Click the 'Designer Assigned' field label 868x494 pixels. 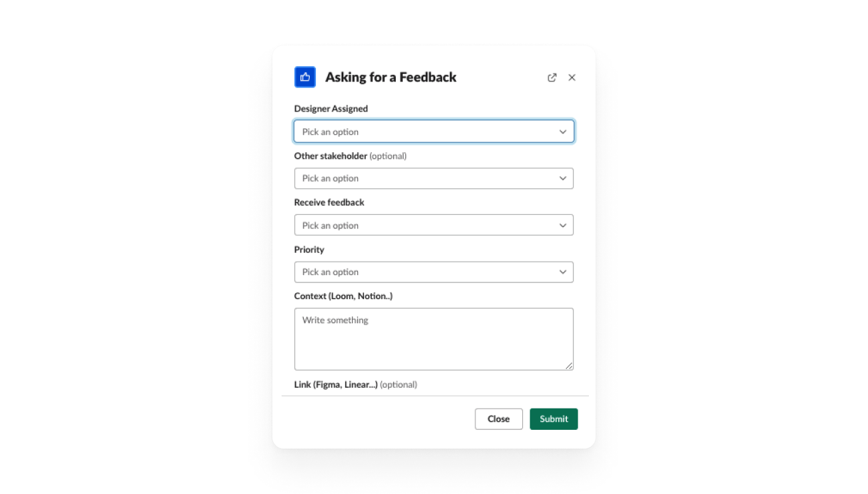(331, 109)
